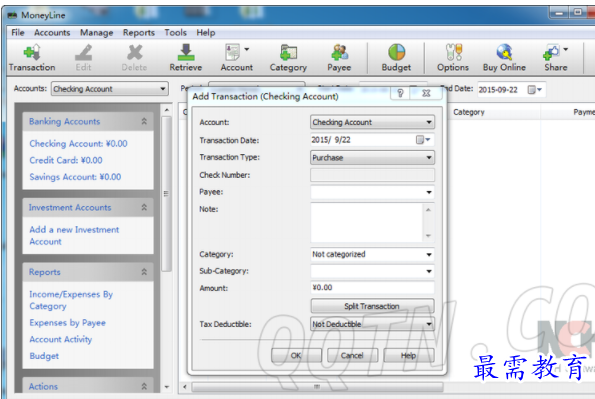Click the Note field scroll down arrow

coord(428,236)
